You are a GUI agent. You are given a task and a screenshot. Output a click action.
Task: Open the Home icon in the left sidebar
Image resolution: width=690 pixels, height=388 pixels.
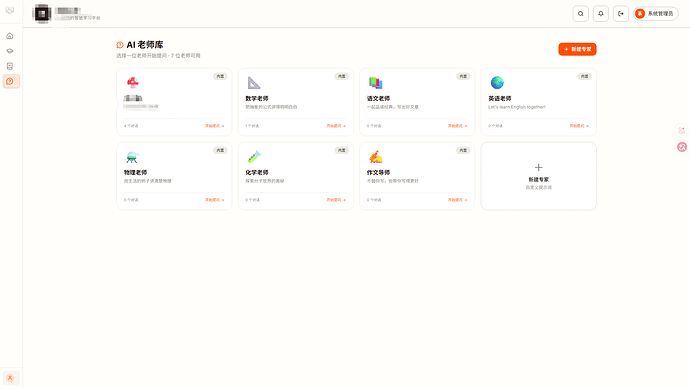10,36
